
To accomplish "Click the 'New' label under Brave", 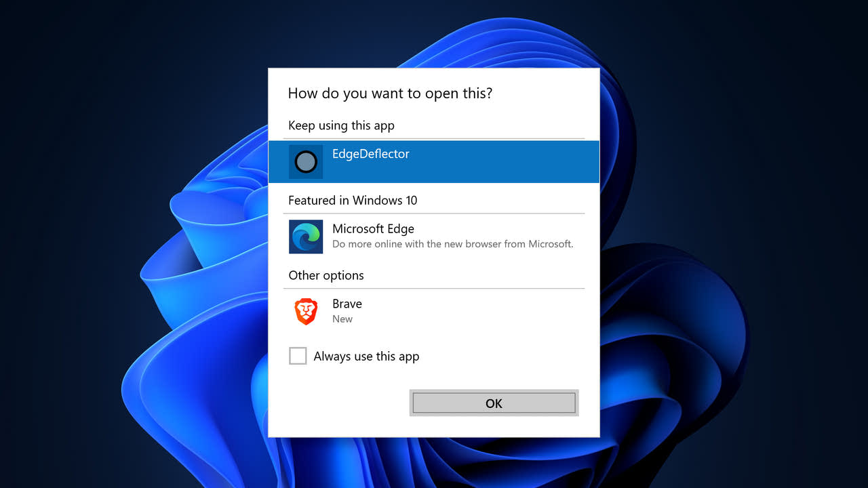I will tap(342, 319).
